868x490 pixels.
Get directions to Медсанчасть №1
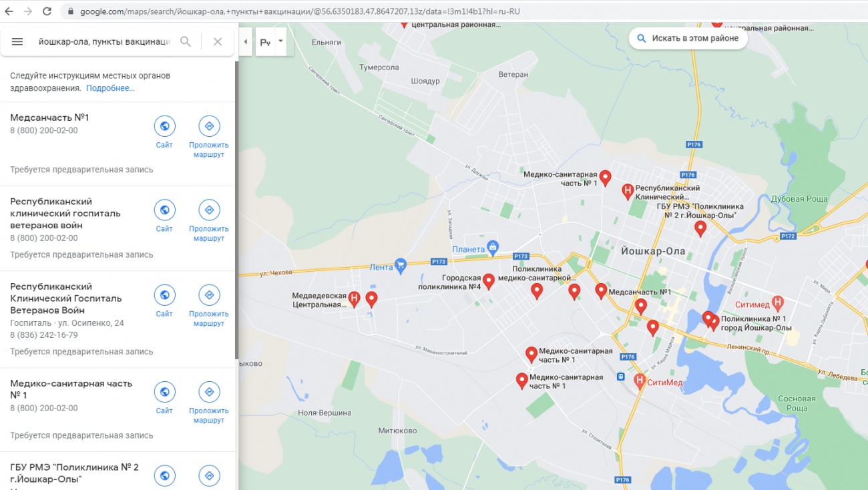[x=209, y=137]
